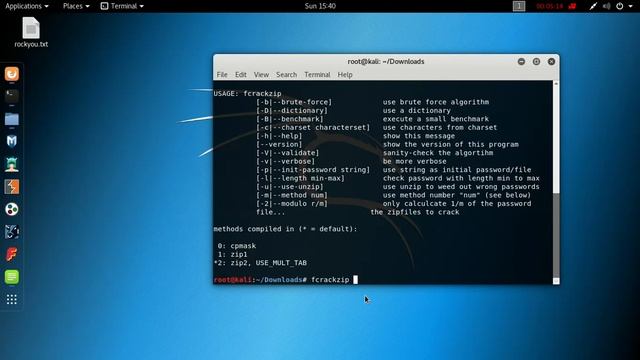Launch Metasploit from the dock

[12, 141]
